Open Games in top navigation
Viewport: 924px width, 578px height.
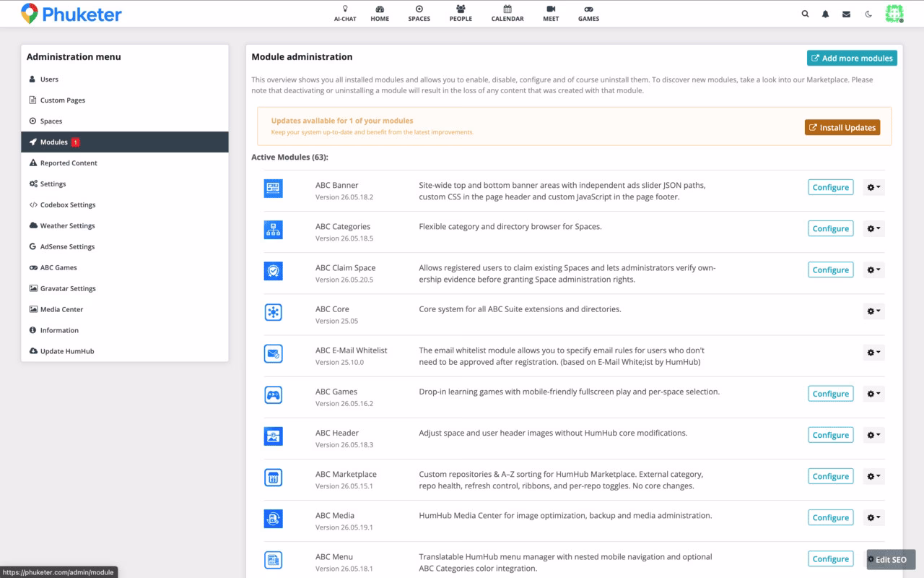(x=588, y=14)
